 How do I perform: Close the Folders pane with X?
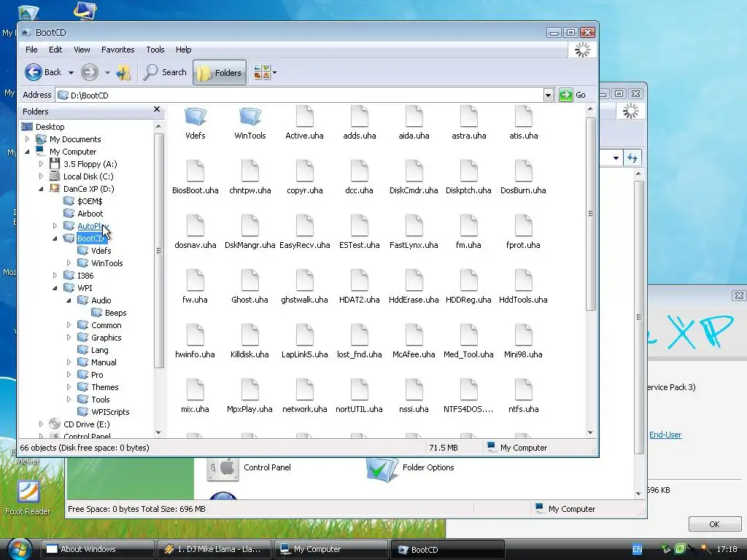click(157, 109)
